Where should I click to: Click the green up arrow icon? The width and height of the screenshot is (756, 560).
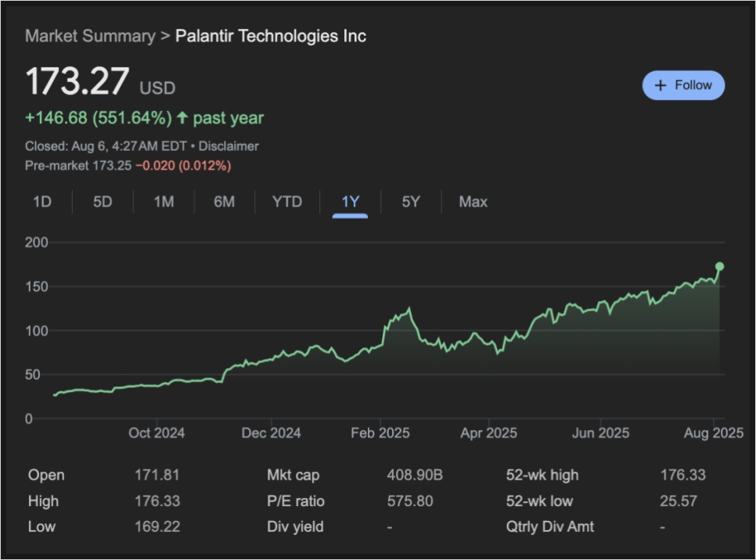[x=182, y=117]
